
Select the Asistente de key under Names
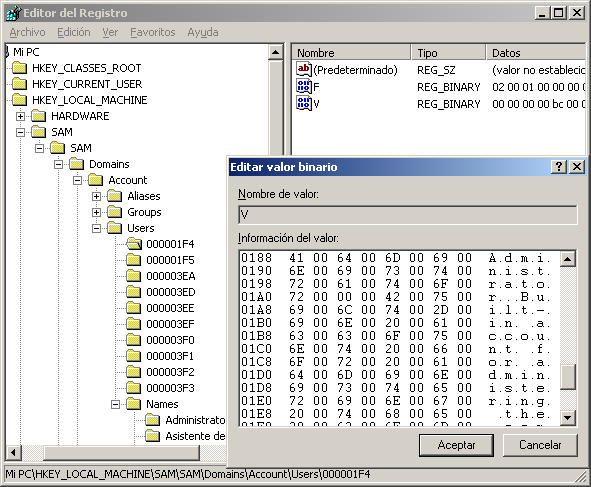[x=195, y=436]
